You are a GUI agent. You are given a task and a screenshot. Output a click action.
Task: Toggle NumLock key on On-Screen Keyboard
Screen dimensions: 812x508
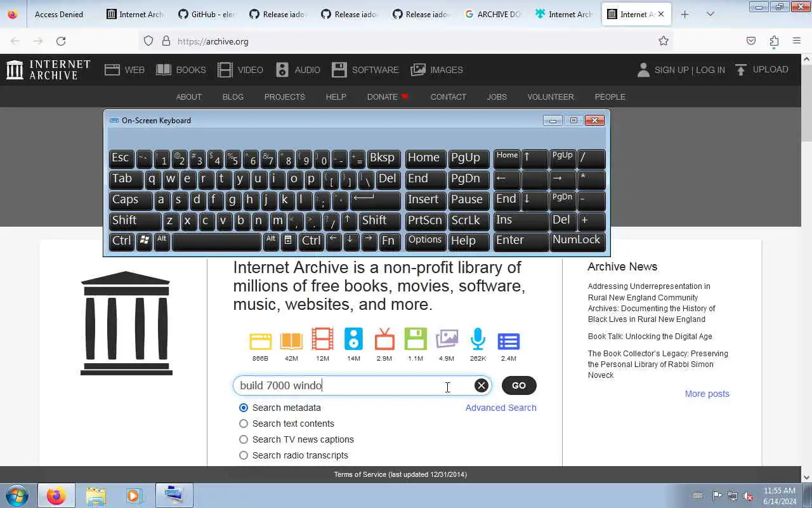[577, 241]
